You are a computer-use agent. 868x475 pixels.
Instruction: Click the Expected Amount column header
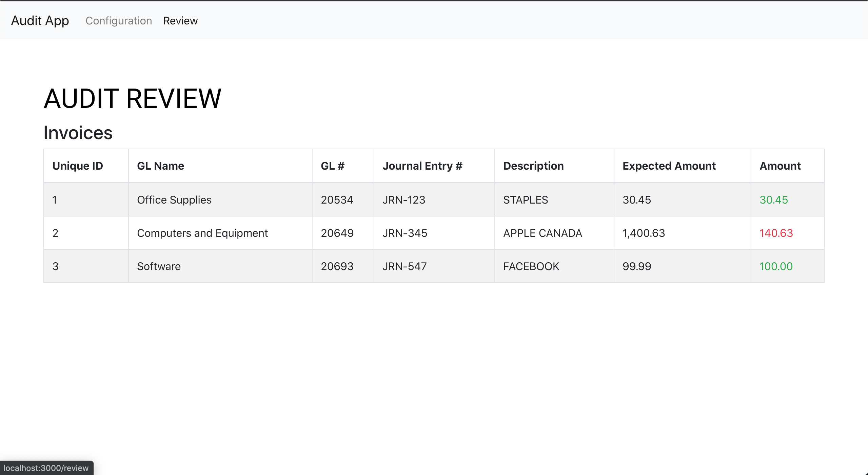(669, 166)
